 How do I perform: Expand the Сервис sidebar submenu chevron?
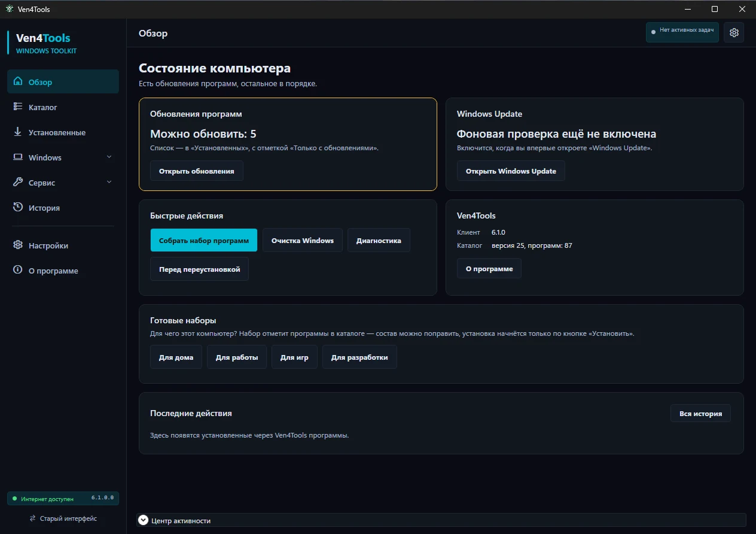pyautogui.click(x=109, y=182)
